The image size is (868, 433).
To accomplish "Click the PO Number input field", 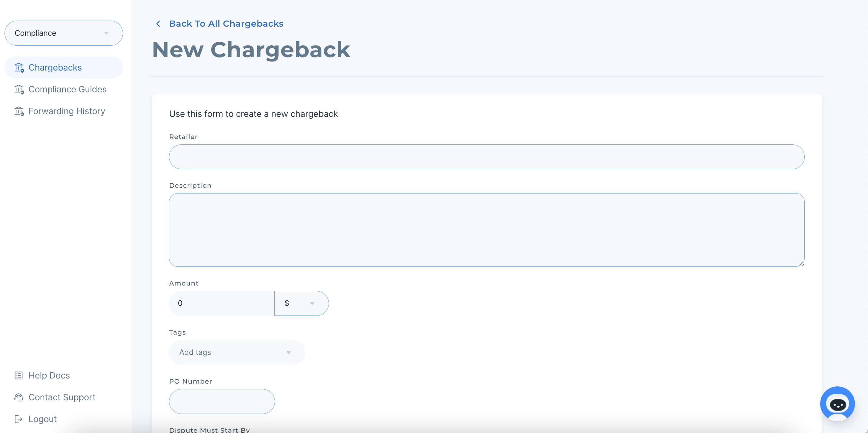I will coord(222,401).
